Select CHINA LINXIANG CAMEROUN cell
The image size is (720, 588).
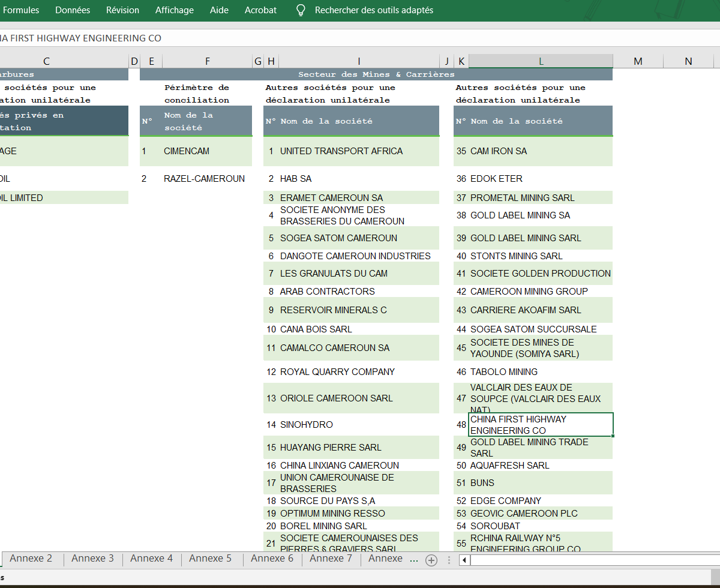[x=359, y=466]
